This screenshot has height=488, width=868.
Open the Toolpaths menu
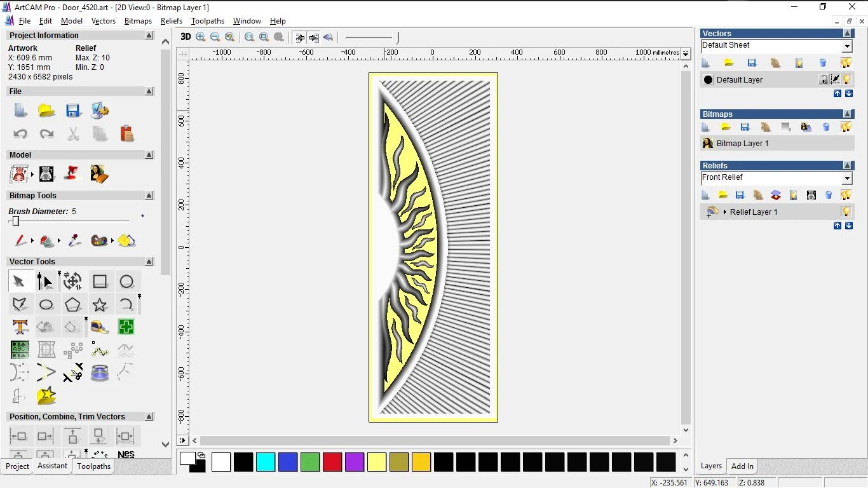208,21
